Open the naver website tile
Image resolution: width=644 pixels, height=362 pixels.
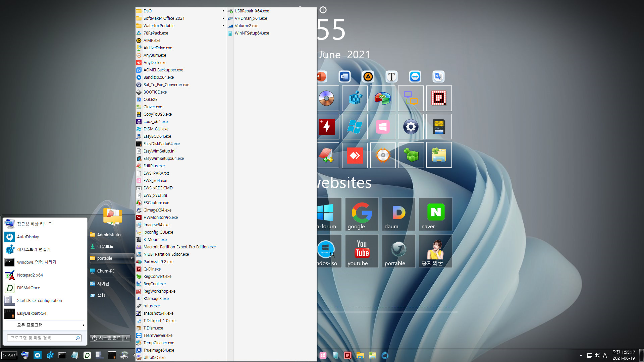[436, 214]
